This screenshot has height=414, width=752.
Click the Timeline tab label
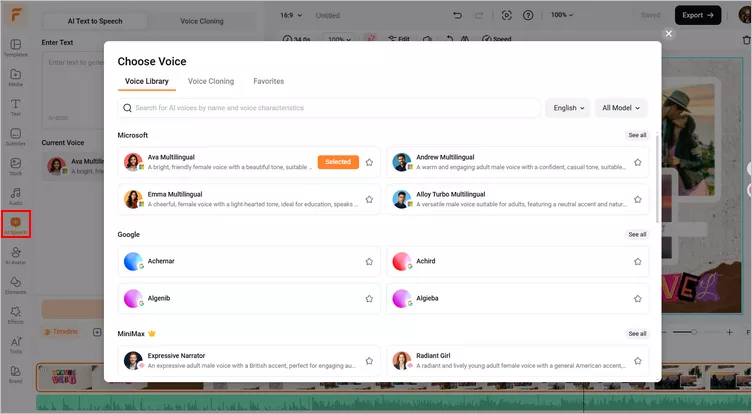61,332
